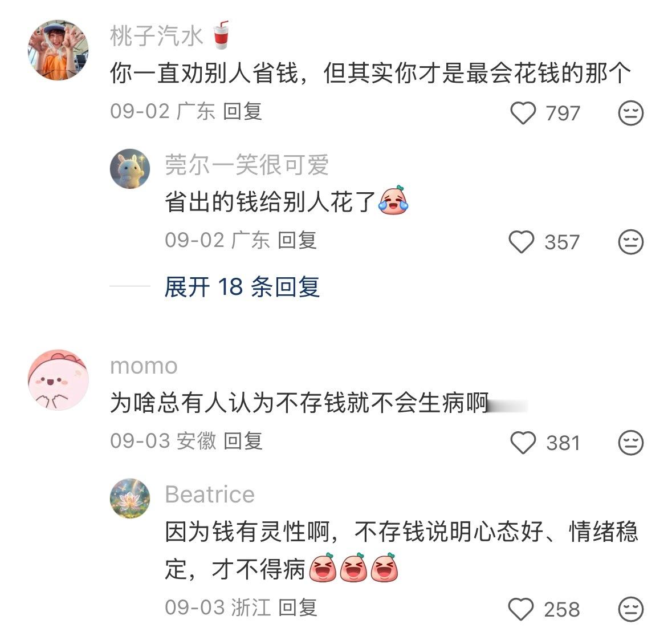This screenshot has height=628, width=672.
Task: Like the 桃子汽水 comment with 797 likes
Action: 523,114
